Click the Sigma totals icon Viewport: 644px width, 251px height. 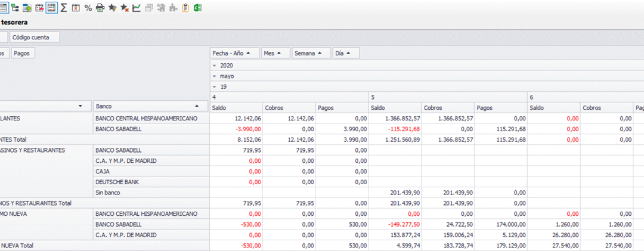[64, 8]
